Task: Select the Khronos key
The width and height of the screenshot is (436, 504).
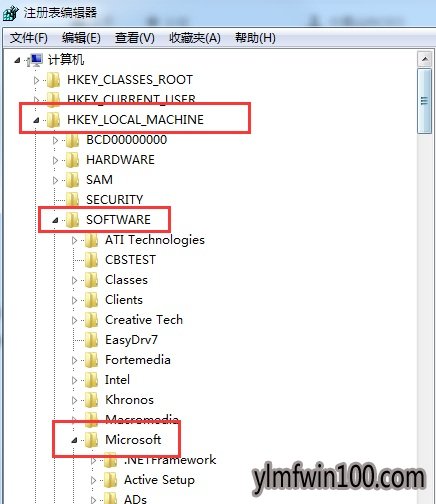Action: (x=129, y=400)
